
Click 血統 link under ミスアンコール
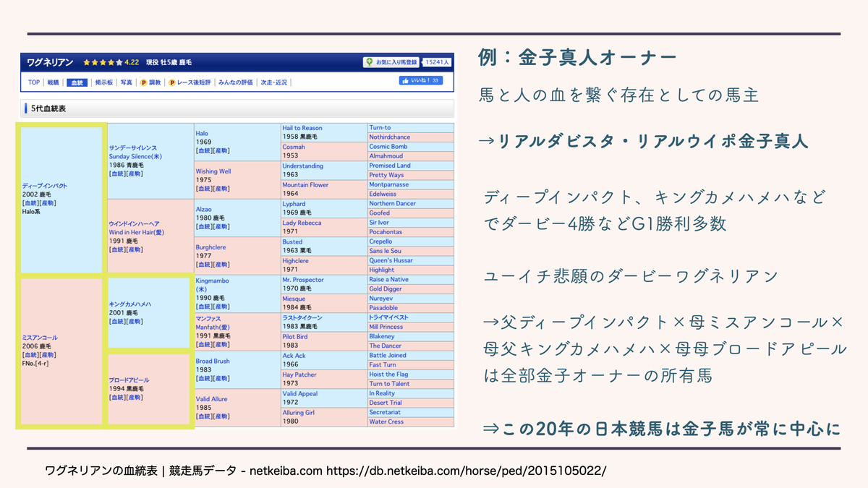pos(30,355)
